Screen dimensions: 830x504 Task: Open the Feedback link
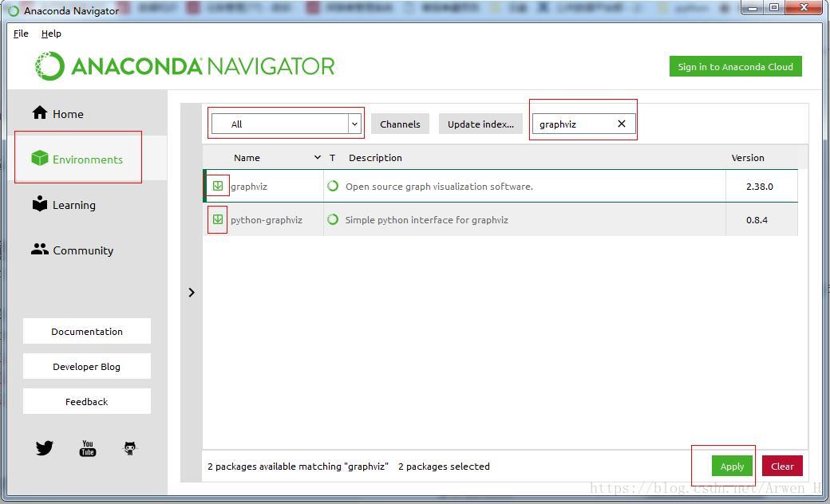87,401
